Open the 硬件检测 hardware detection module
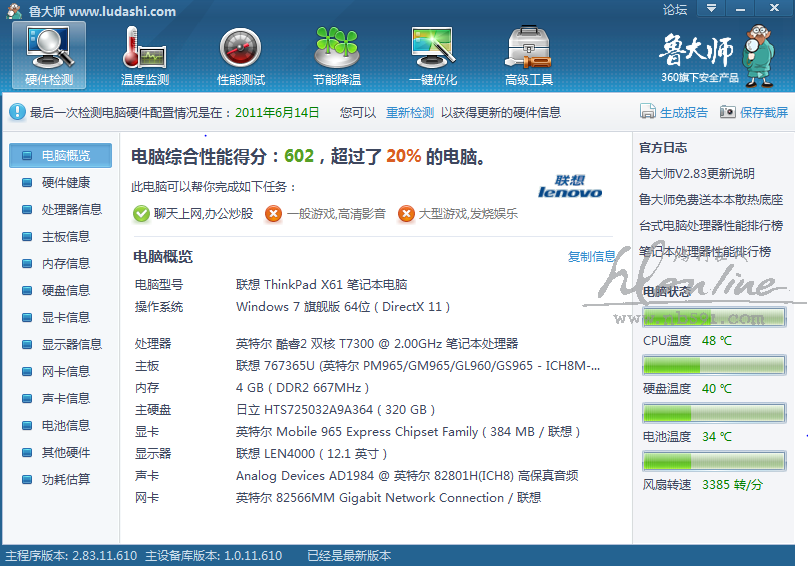 click(x=48, y=54)
